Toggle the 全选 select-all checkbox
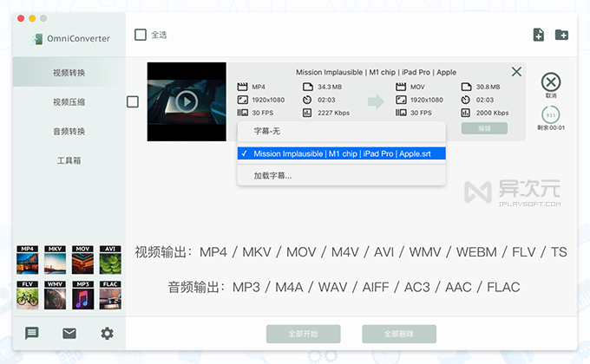This screenshot has height=364, width=590. [141, 35]
